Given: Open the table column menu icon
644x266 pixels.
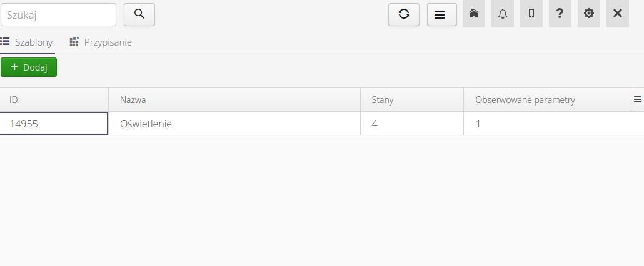Looking at the screenshot, I should pos(638,99).
